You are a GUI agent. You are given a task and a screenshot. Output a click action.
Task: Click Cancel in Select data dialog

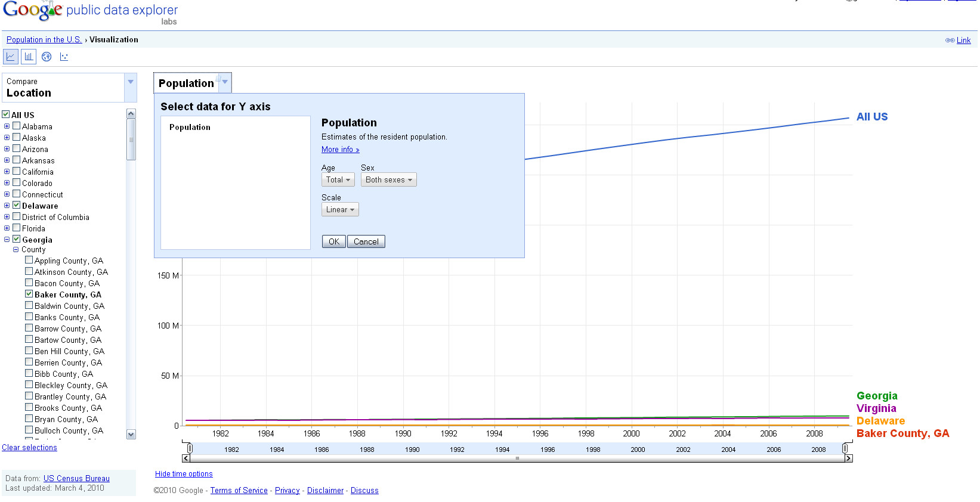tap(366, 241)
